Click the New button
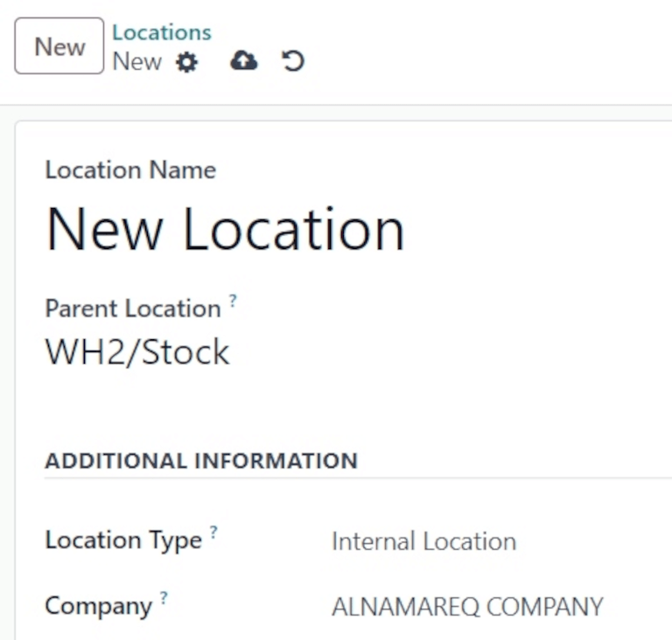This screenshot has width=672, height=640. (x=59, y=45)
